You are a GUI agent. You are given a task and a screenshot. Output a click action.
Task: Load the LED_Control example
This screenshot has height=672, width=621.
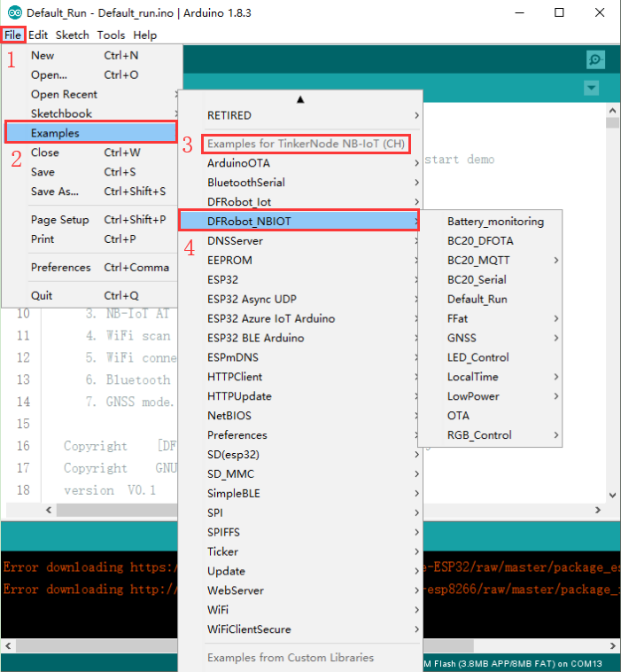point(490,357)
